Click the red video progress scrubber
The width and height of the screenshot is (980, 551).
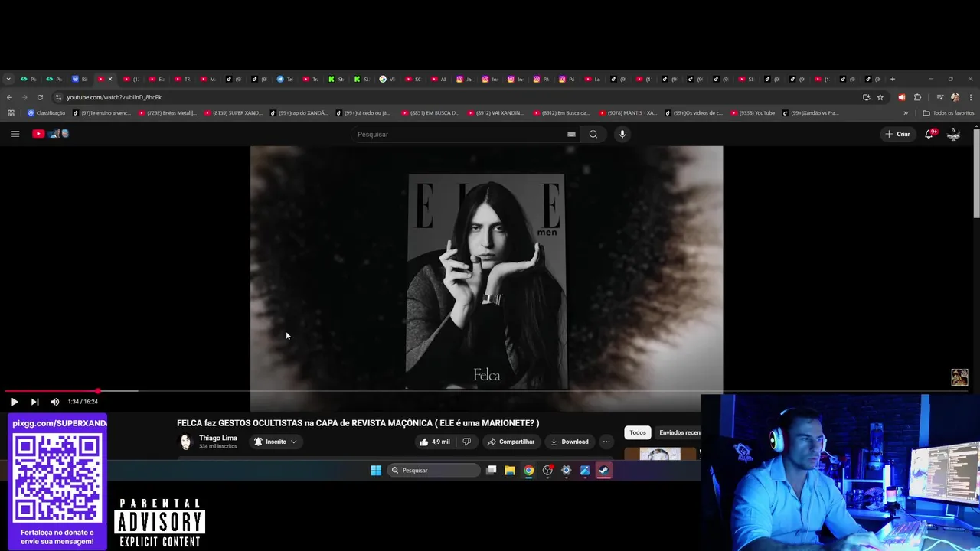point(97,391)
